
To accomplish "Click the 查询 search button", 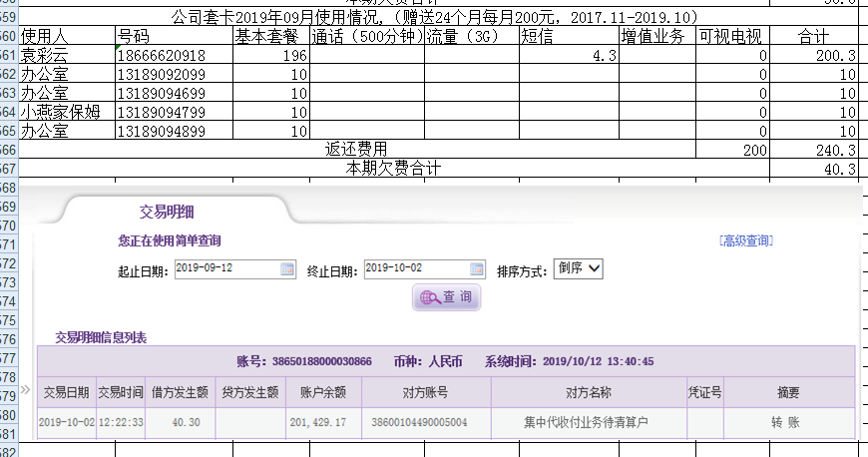I will 446,297.
